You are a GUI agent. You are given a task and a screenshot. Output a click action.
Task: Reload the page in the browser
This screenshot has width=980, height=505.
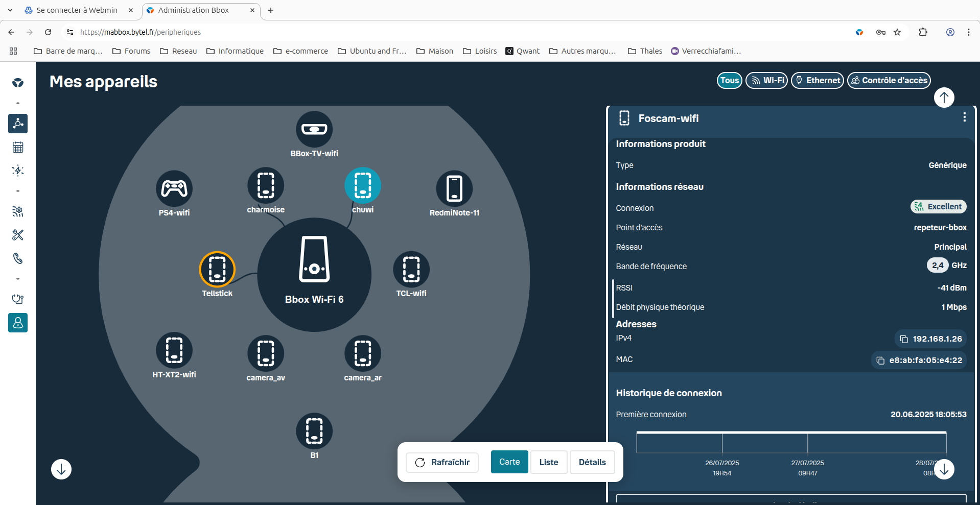click(48, 32)
